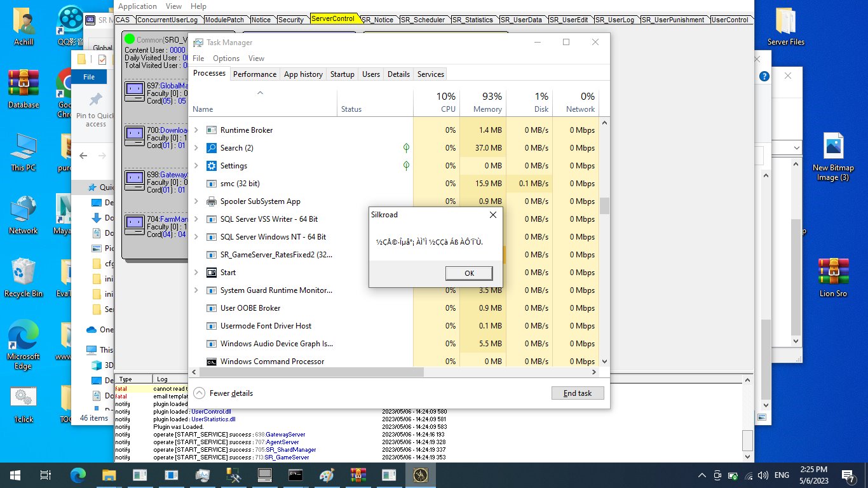
Task: Click the Task Manager vertical scrollbar thumb
Action: [x=604, y=206]
